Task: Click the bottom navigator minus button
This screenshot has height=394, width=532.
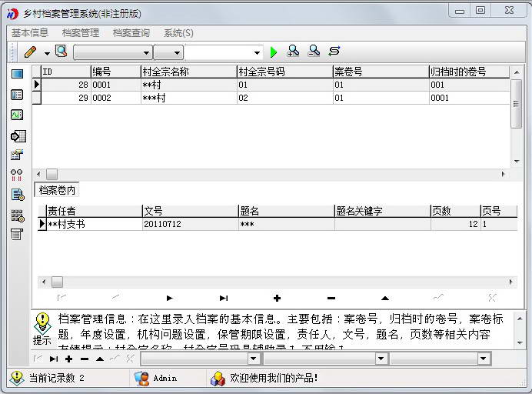Action: [x=85, y=359]
